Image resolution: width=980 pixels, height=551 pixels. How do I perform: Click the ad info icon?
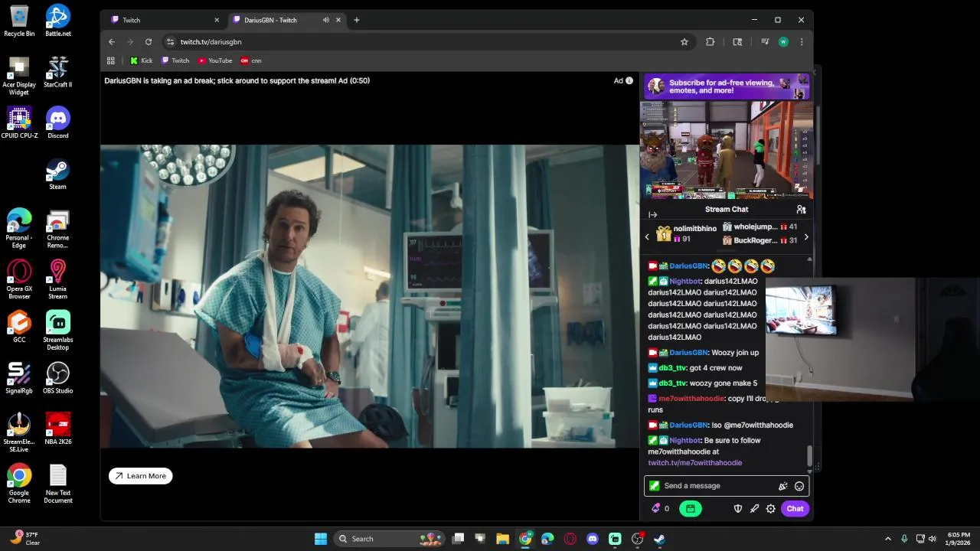click(629, 80)
